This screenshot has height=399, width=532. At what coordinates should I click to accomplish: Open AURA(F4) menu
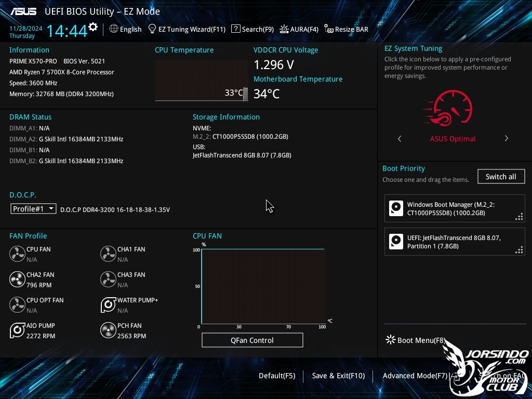(x=304, y=29)
